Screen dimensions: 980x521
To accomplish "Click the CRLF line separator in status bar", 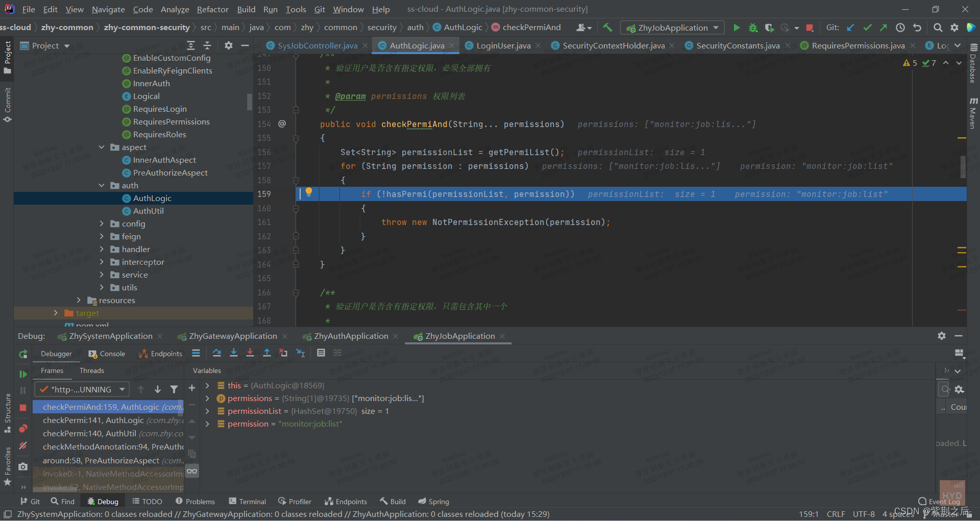I will 836,514.
